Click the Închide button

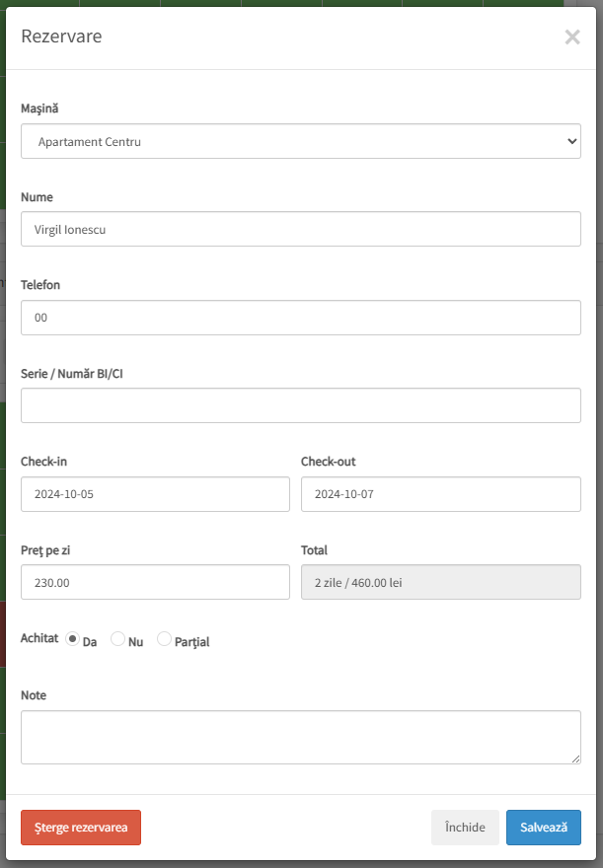[x=465, y=827]
